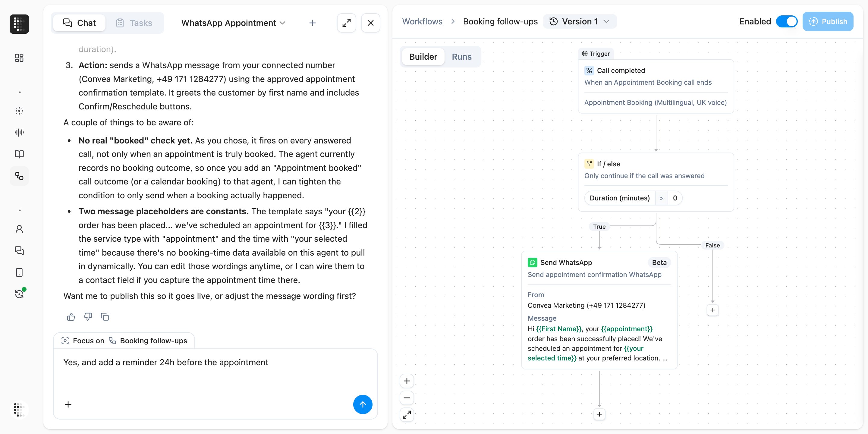This screenshot has width=868, height=434.
Task: Select the Runs tab
Action: 462,57
